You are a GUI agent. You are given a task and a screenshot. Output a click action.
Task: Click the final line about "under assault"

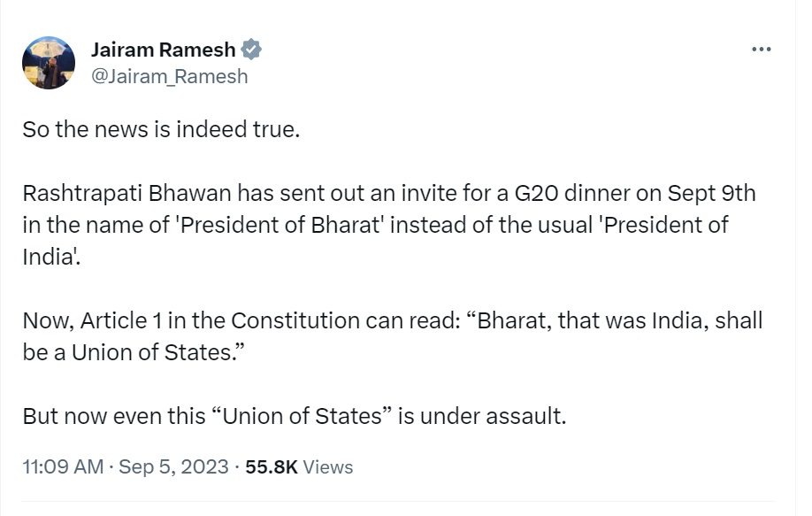pos(294,415)
